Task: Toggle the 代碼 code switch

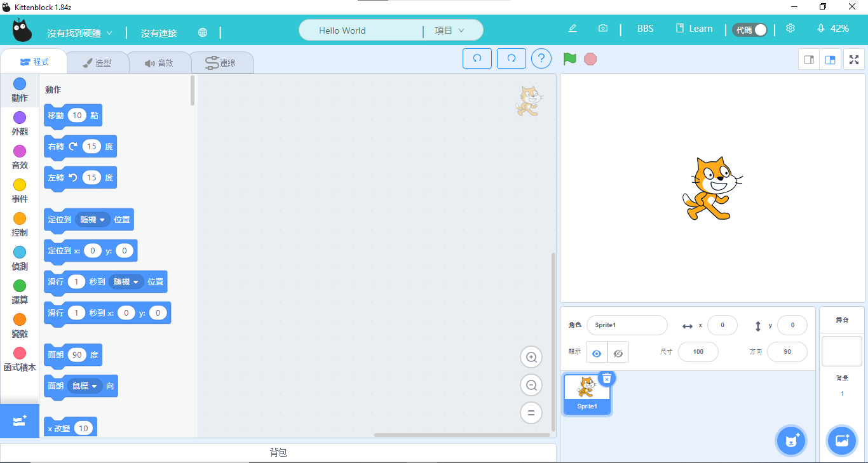Action: point(750,29)
